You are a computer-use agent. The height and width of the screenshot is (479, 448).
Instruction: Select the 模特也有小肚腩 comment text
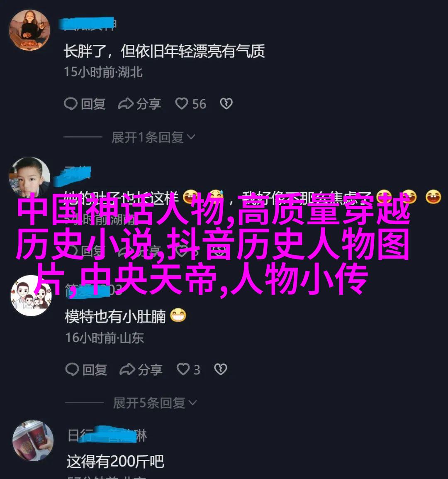[x=115, y=316]
